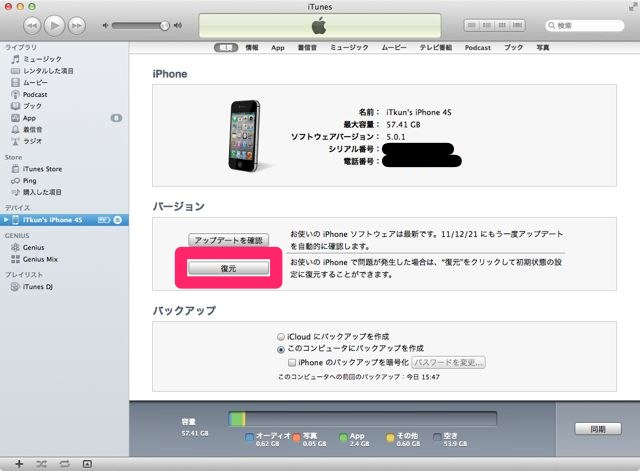Switch to the ムービー tab
The height and width of the screenshot is (471, 640).
tap(394, 48)
